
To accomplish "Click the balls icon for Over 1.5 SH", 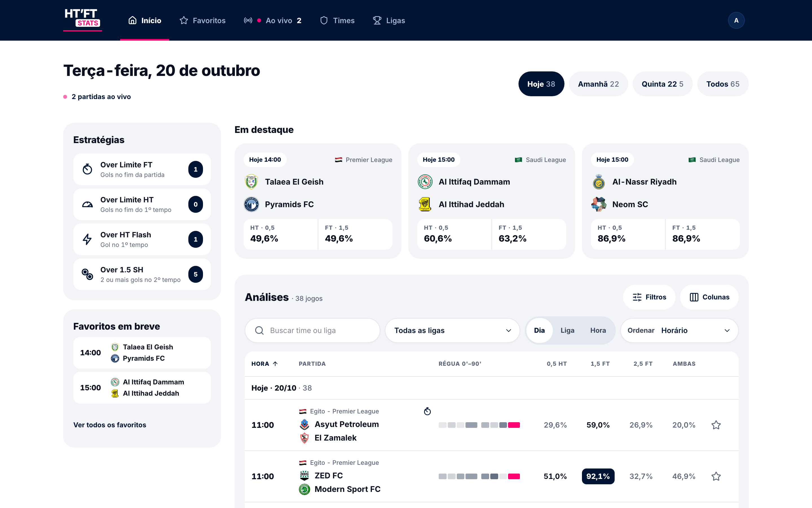I will pos(87,274).
